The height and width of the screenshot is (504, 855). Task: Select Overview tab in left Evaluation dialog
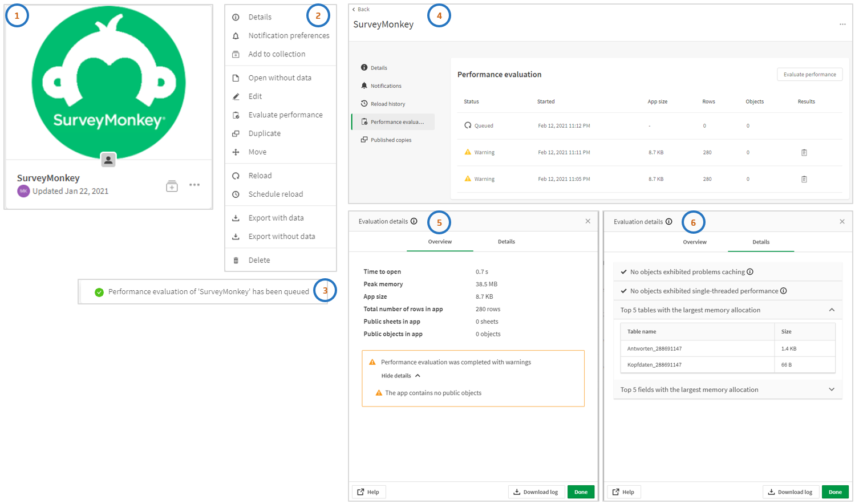(x=440, y=242)
